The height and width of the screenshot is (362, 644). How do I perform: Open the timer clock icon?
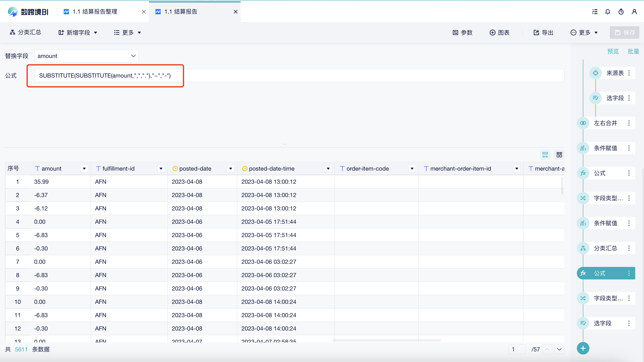[621, 12]
